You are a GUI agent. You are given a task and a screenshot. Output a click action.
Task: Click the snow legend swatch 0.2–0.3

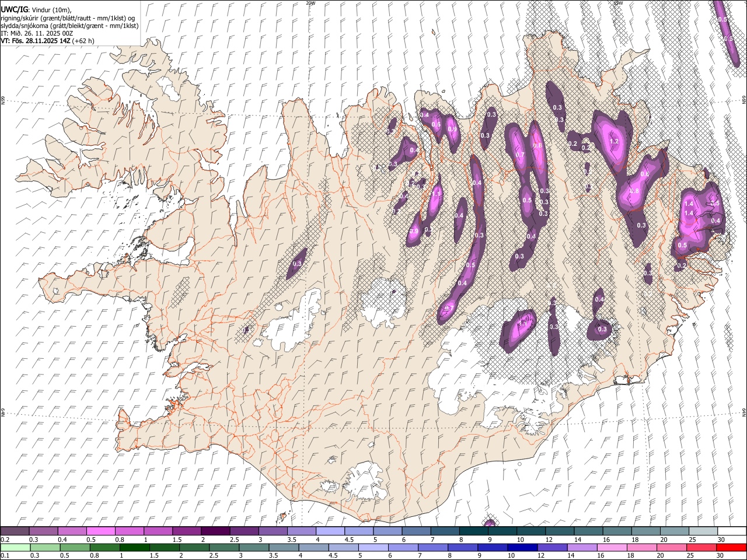(x=15, y=531)
